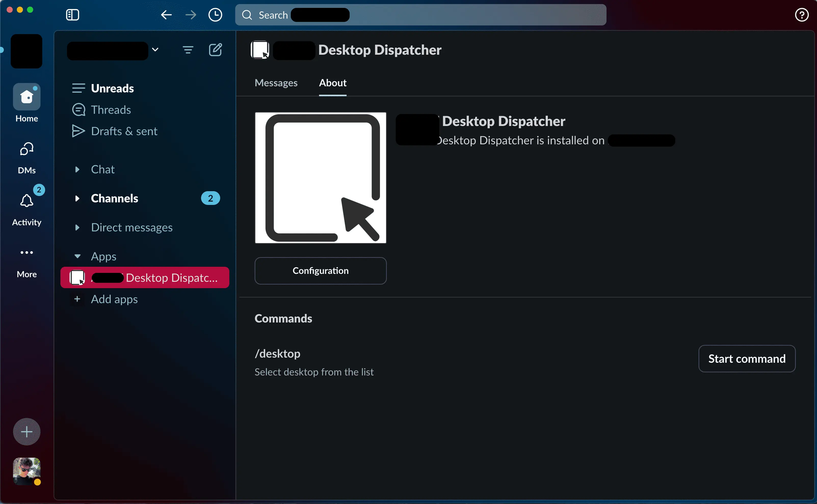Go back with the left arrow
This screenshot has height=504, width=817.
[166, 15]
